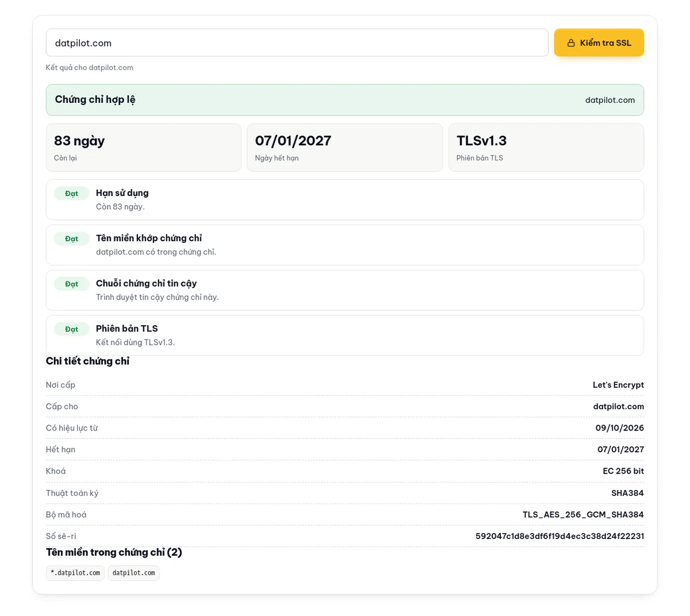Click "Kết nối dùng TLSv1.3." description
The height and width of the screenshot is (616, 690).
click(x=135, y=342)
